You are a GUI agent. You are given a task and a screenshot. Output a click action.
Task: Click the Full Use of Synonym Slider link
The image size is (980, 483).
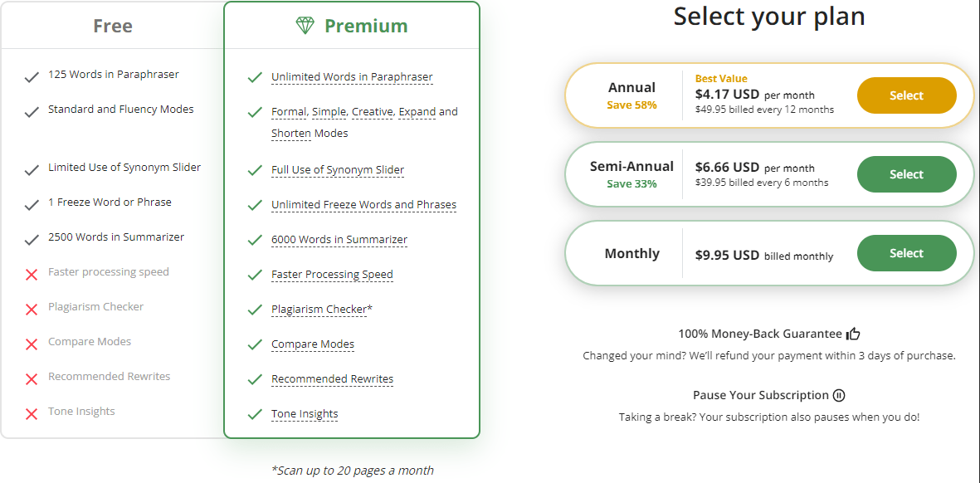tap(338, 170)
